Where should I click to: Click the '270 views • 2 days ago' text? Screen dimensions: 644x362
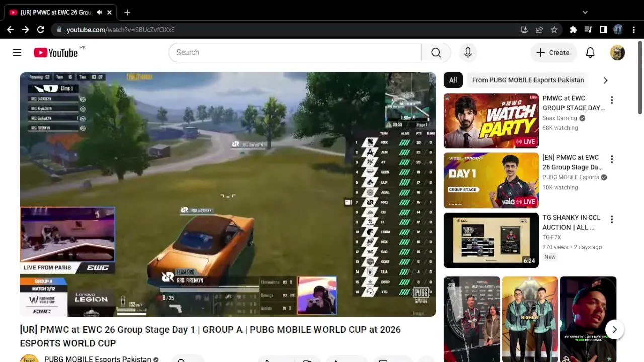(x=572, y=247)
